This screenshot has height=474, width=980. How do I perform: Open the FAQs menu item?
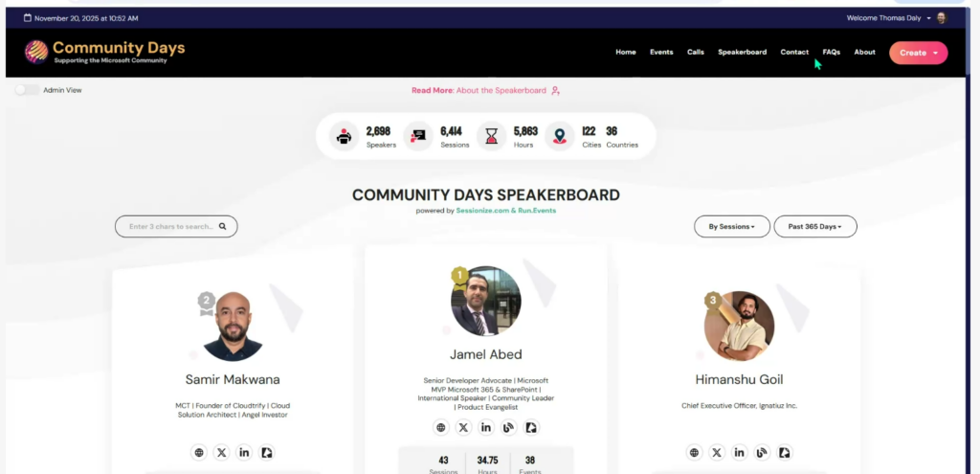(832, 53)
